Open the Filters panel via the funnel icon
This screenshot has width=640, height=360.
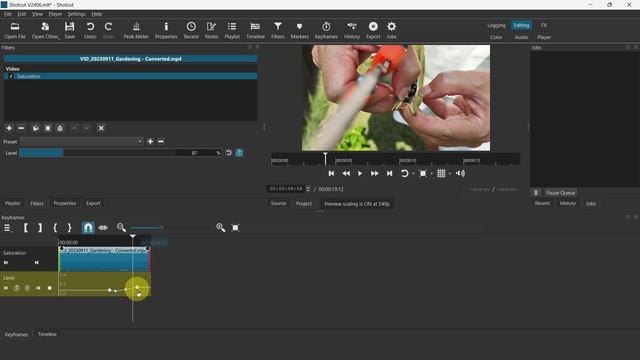coord(278,31)
